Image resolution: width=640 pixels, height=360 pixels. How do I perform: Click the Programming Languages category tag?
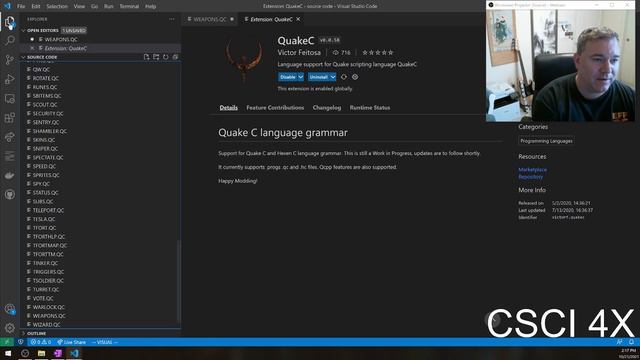(546, 141)
